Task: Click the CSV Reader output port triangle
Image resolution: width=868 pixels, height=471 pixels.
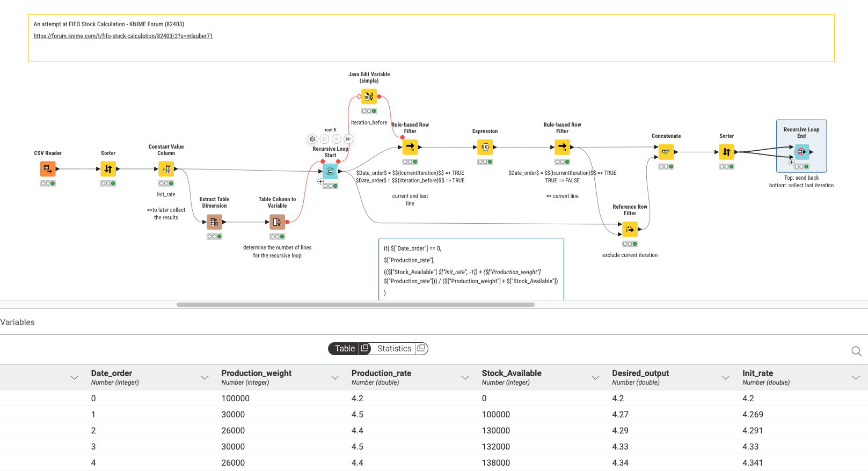Action: point(57,169)
